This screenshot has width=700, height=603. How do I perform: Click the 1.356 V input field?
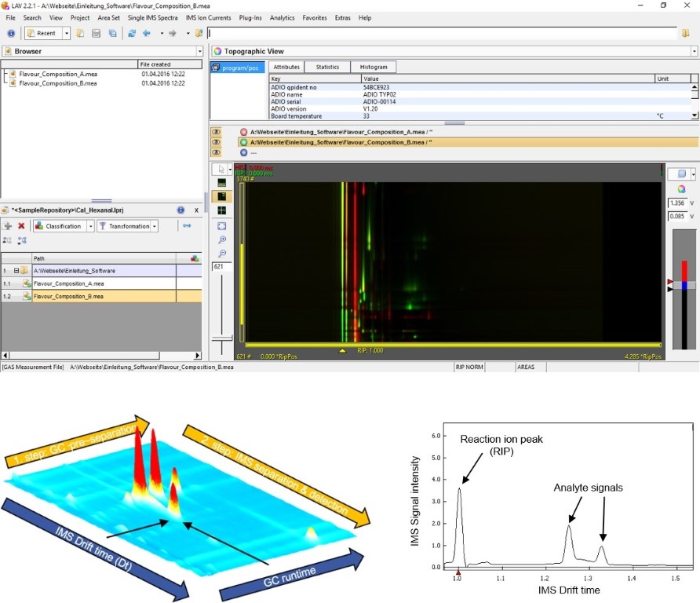[678, 203]
